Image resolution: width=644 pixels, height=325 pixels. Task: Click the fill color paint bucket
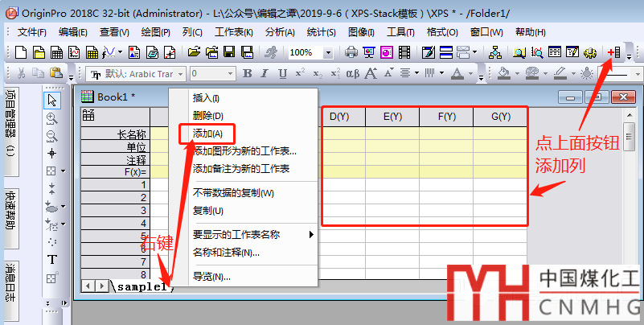click(x=504, y=74)
